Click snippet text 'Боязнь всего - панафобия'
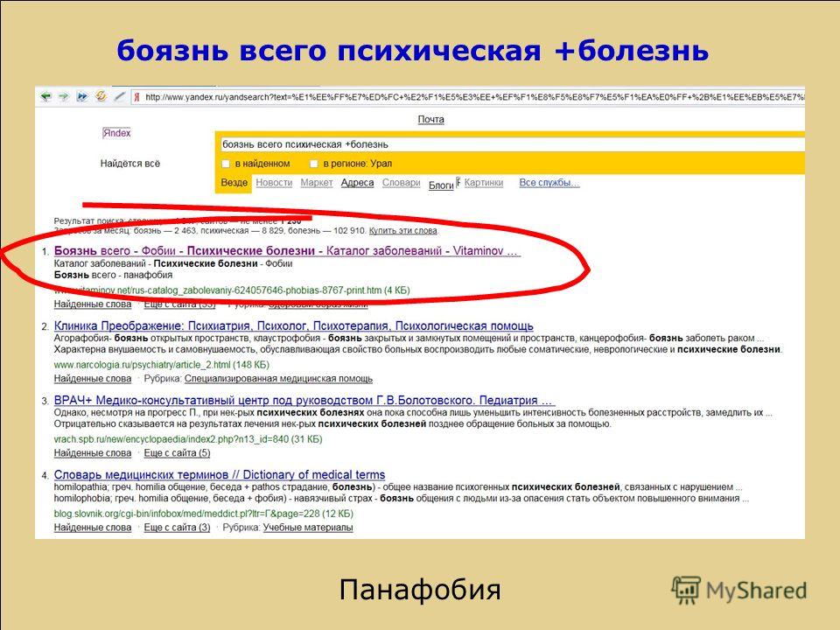Image resolution: width=840 pixels, height=630 pixels. pos(113,275)
